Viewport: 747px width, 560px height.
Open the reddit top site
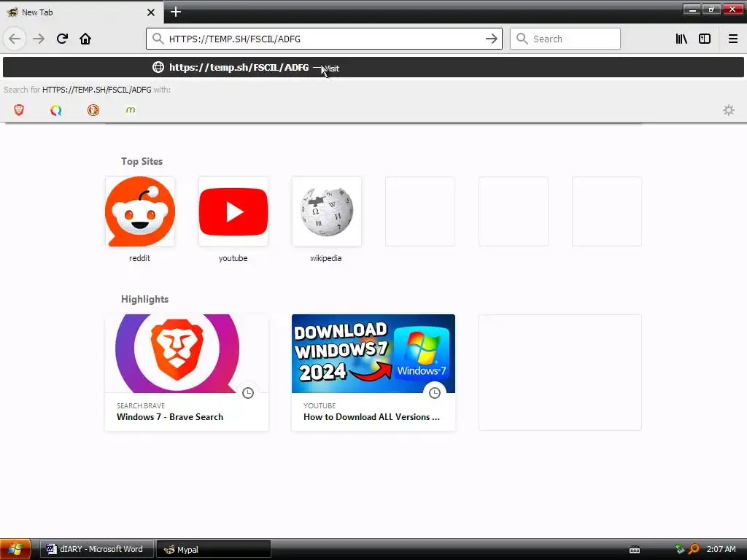pyautogui.click(x=139, y=211)
